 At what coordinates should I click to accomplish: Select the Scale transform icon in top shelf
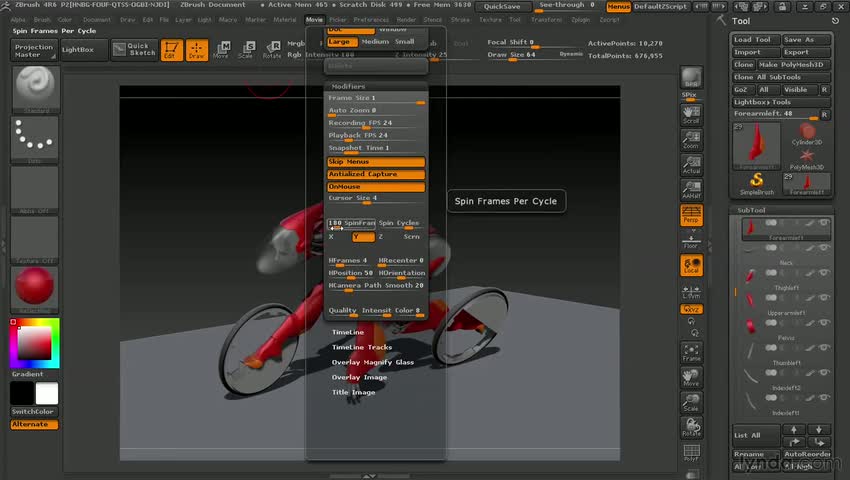(x=246, y=50)
